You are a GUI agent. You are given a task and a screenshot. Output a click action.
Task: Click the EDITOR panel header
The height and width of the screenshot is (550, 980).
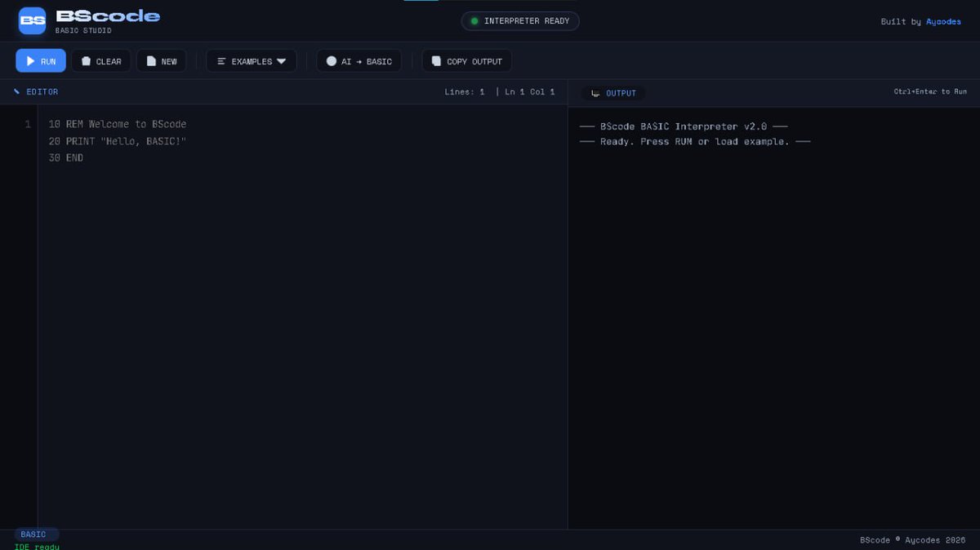tap(283, 92)
